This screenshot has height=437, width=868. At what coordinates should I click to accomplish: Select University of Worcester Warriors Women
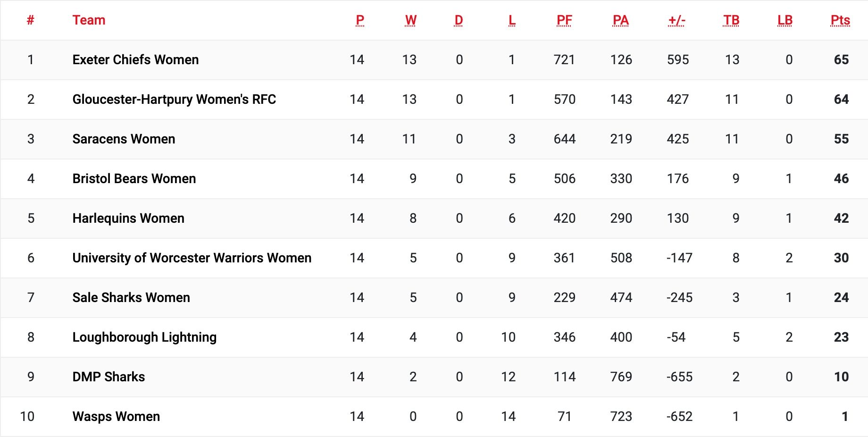click(x=192, y=258)
